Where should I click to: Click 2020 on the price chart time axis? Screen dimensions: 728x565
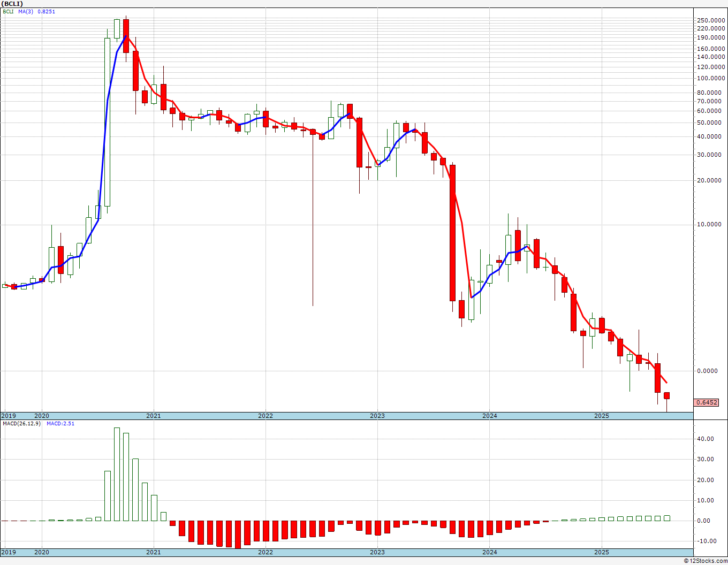point(42,416)
